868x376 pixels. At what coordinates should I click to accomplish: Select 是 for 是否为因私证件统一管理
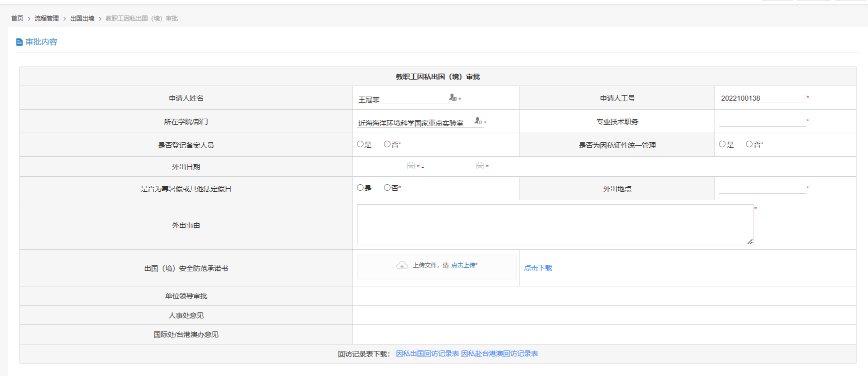pos(722,144)
